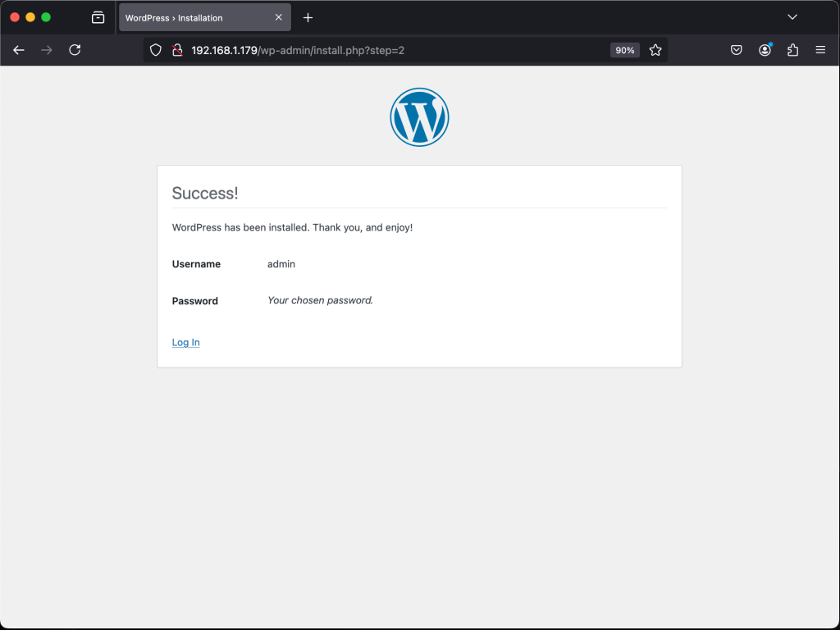Image resolution: width=840 pixels, height=630 pixels.
Task: Click the Log In link
Action: click(x=185, y=342)
